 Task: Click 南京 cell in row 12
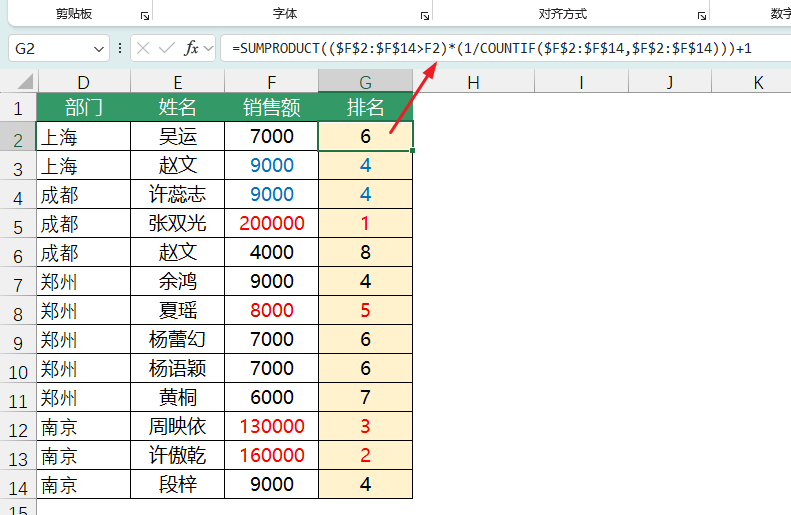point(84,426)
